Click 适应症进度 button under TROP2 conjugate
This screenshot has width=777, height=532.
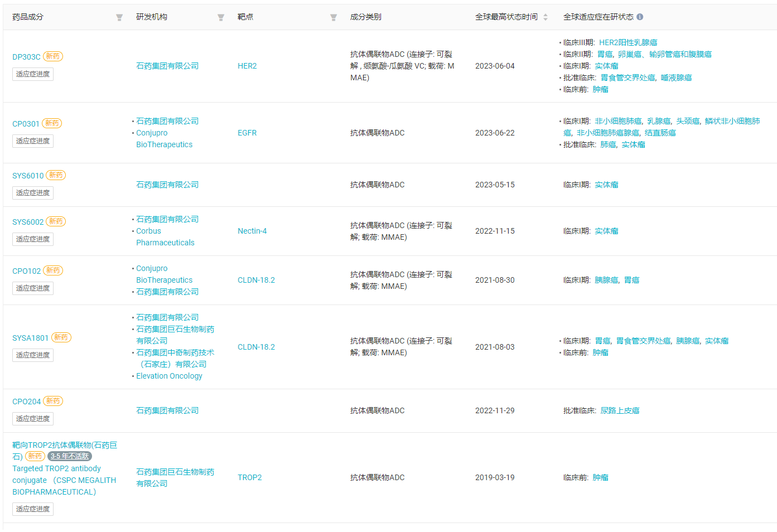tap(33, 509)
